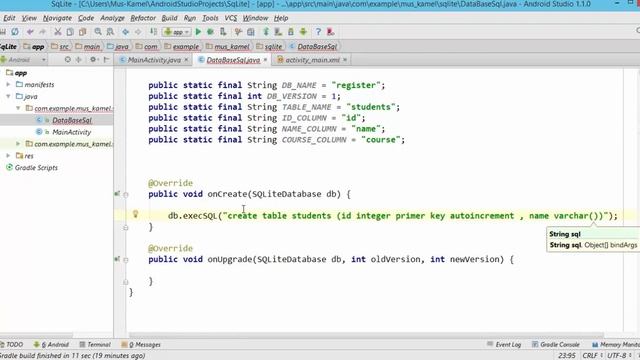Click the Synchronize toolbar icon
Screen dimensions: 640x360
(15, 32)
